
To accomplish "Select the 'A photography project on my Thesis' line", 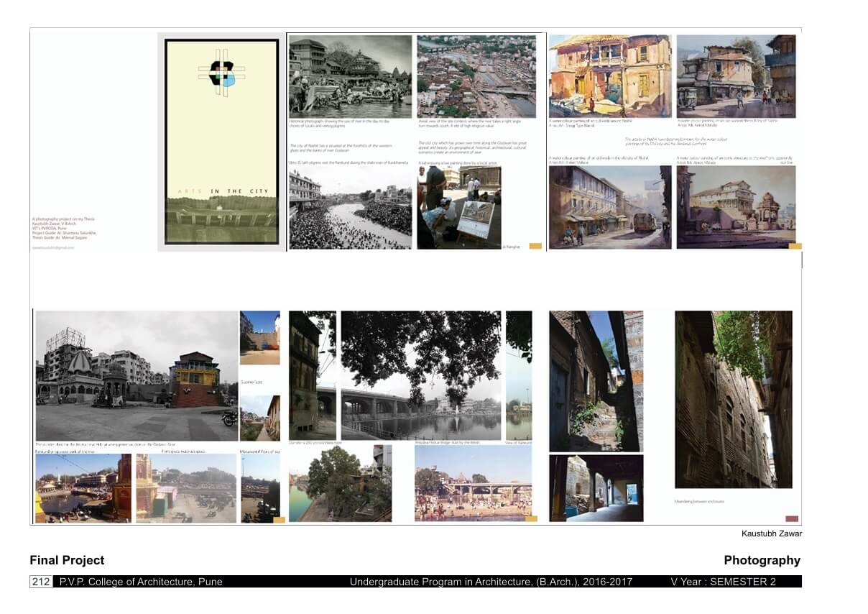I will 63,219.
